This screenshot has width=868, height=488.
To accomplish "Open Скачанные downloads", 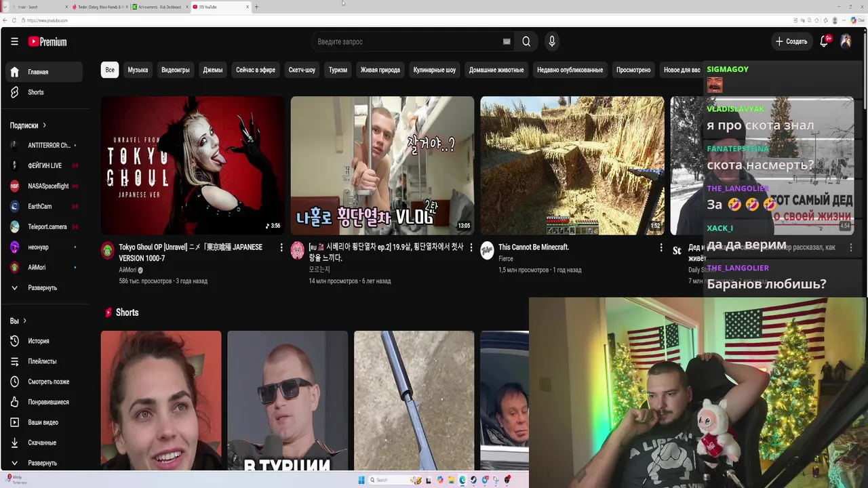I will [x=45, y=443].
